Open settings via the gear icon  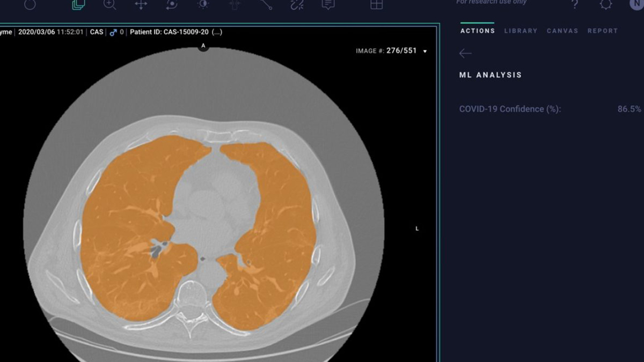[x=606, y=5]
